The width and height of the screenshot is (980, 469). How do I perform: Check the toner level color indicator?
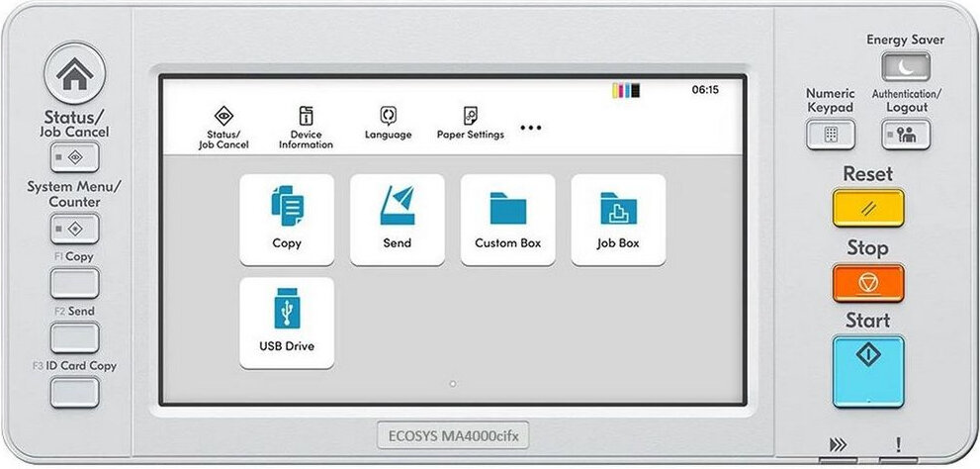pyautogui.click(x=626, y=91)
